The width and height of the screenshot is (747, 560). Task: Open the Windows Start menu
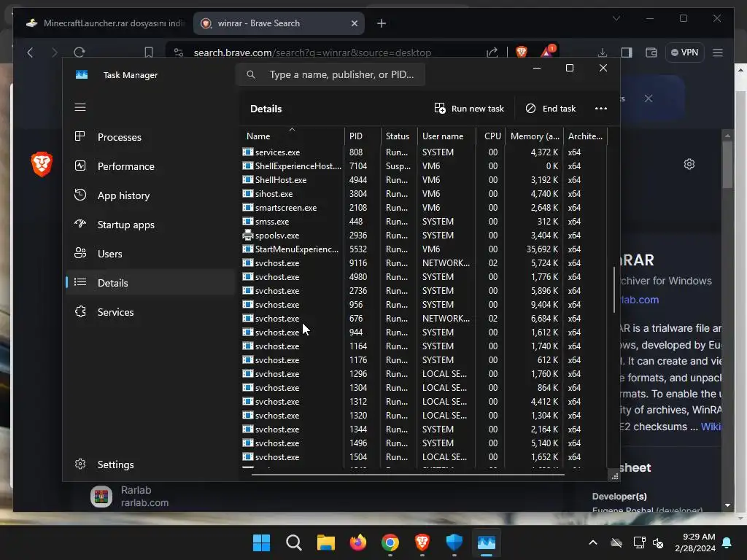click(x=261, y=542)
